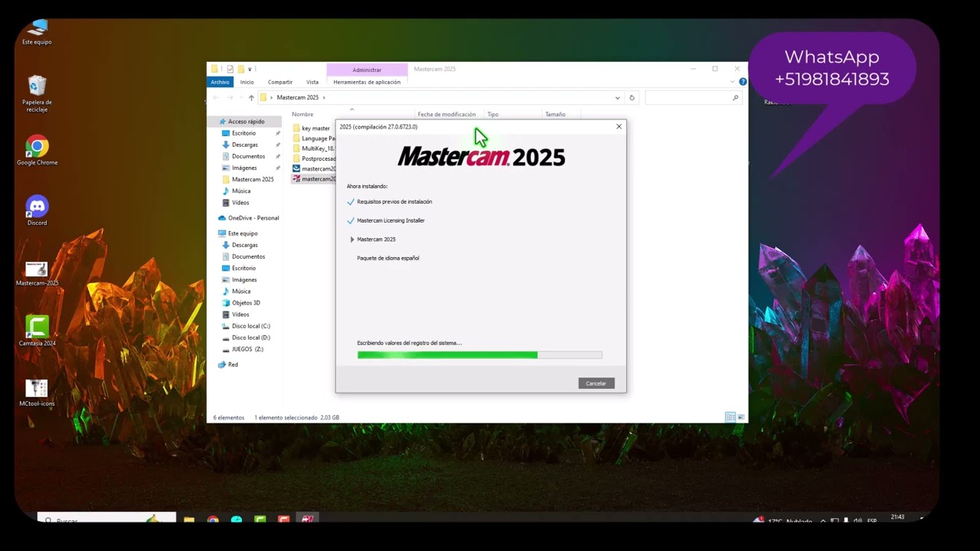Open the Camtasia 2024 desktop shortcut

(37, 331)
